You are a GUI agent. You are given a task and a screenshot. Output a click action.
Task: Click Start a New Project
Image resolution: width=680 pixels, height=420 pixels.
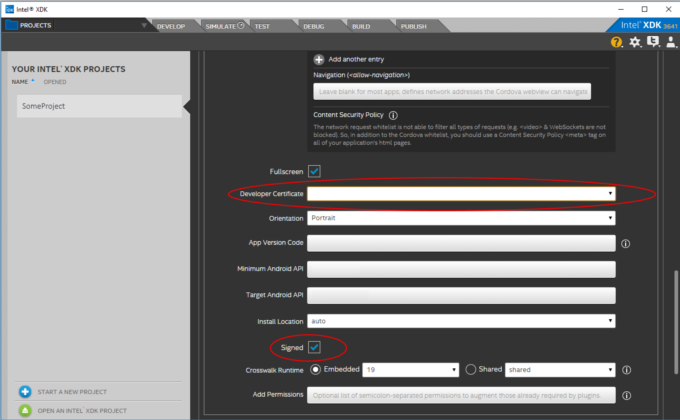pos(72,392)
